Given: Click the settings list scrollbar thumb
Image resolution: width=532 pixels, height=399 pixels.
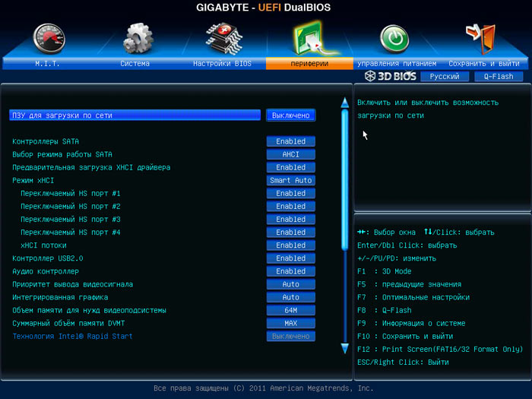Looking at the screenshot, I should coord(345,180).
